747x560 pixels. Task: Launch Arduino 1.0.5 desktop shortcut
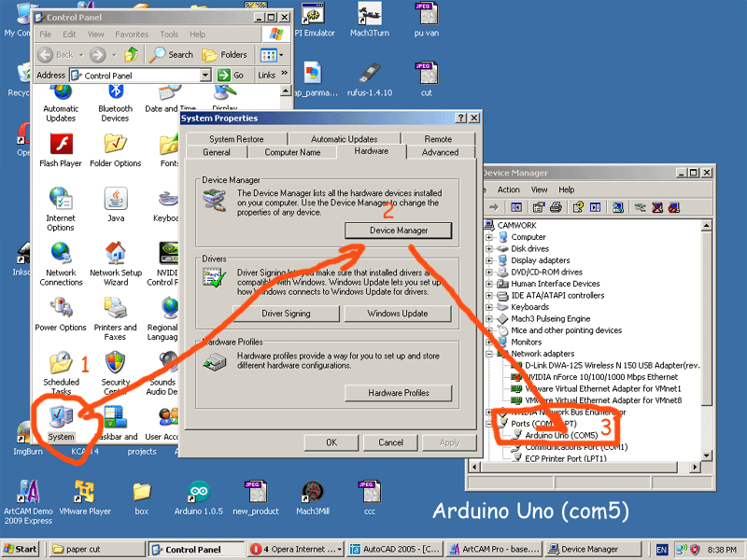[198, 498]
